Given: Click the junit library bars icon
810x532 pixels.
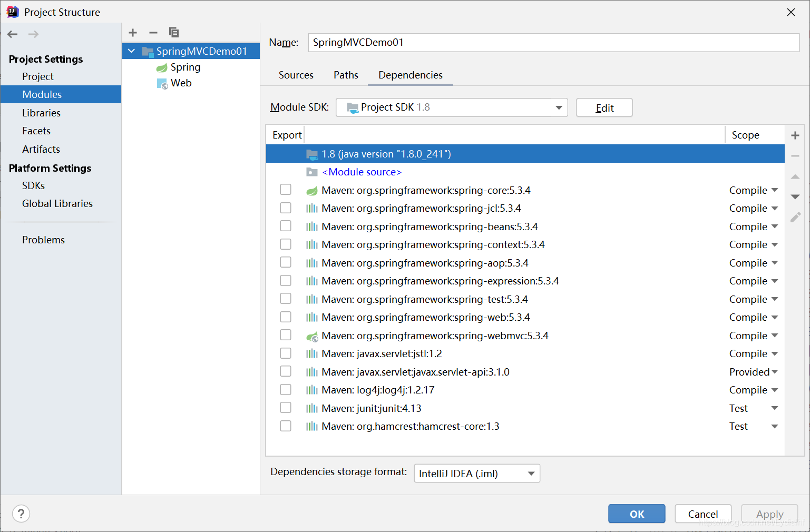Looking at the screenshot, I should [312, 409].
